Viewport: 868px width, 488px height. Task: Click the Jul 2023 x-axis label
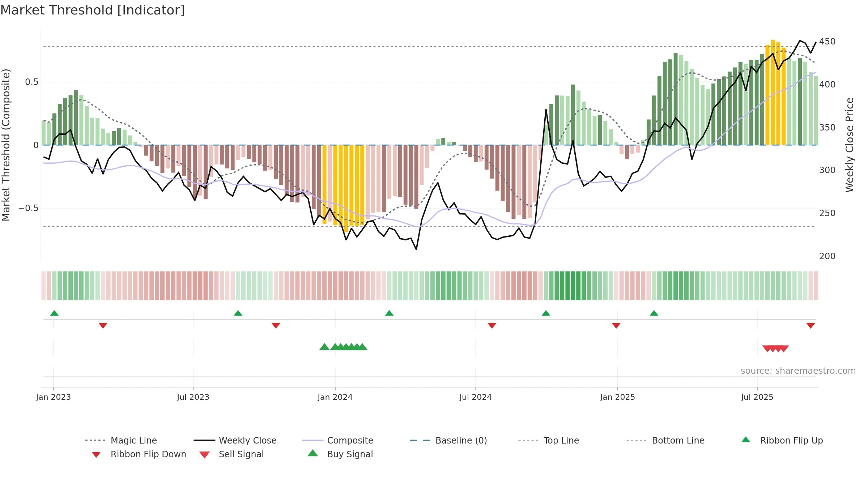click(193, 397)
